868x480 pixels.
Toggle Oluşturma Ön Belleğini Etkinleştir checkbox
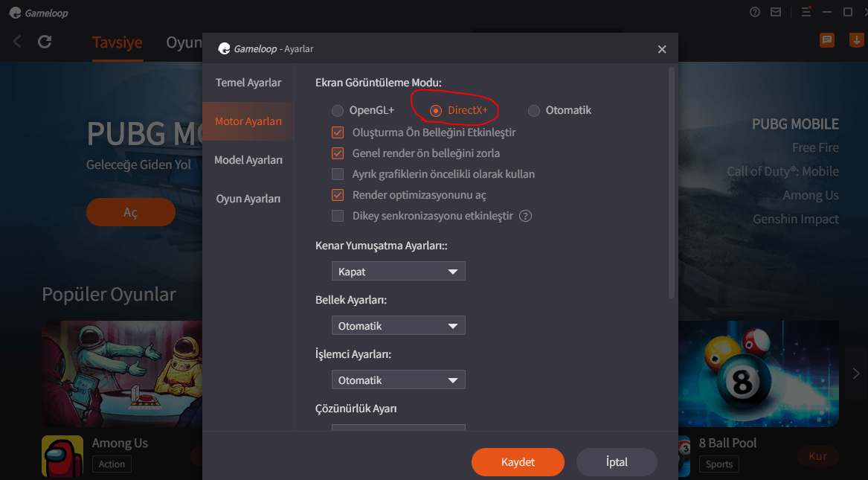pyautogui.click(x=338, y=132)
